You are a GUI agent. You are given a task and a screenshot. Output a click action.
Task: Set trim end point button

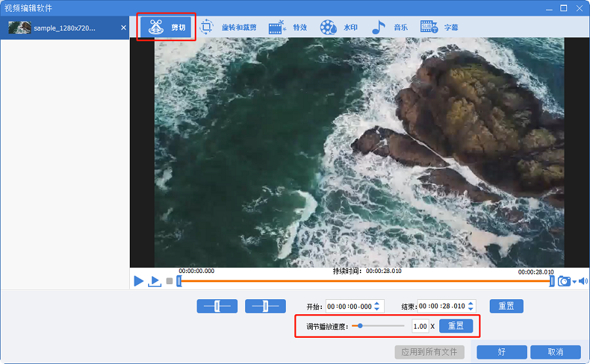coord(265,306)
